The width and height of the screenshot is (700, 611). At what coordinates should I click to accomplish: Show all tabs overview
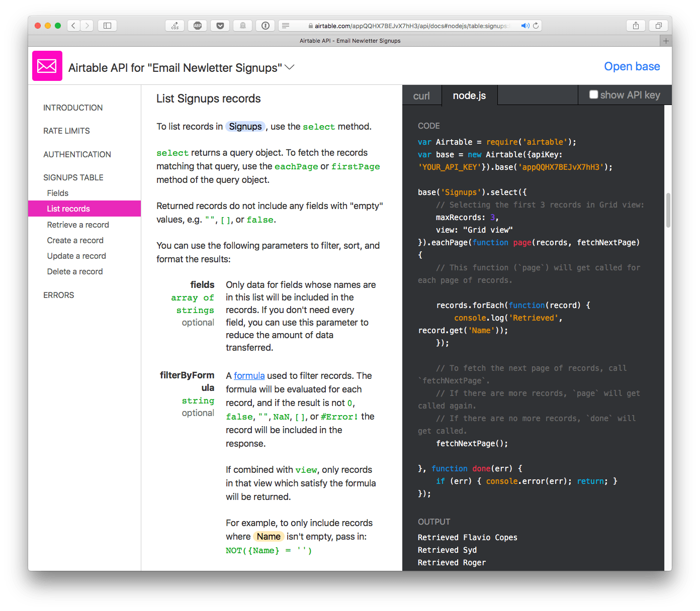click(658, 26)
